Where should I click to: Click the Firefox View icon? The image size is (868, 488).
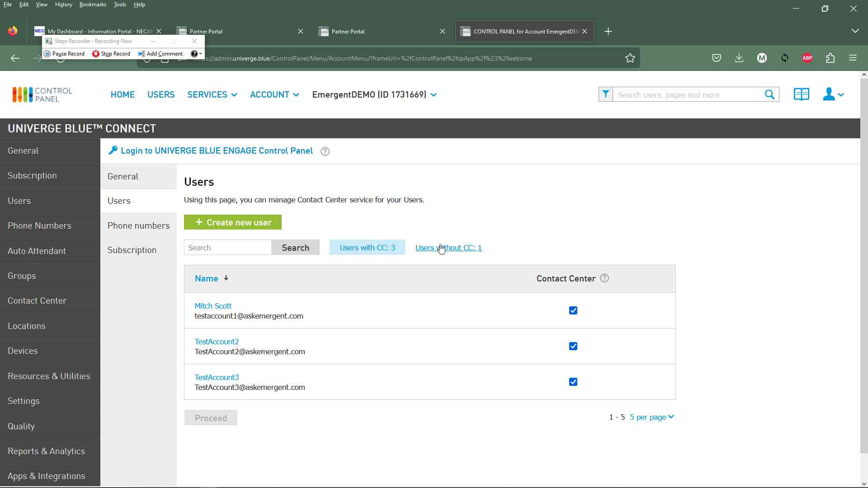coord(13,31)
